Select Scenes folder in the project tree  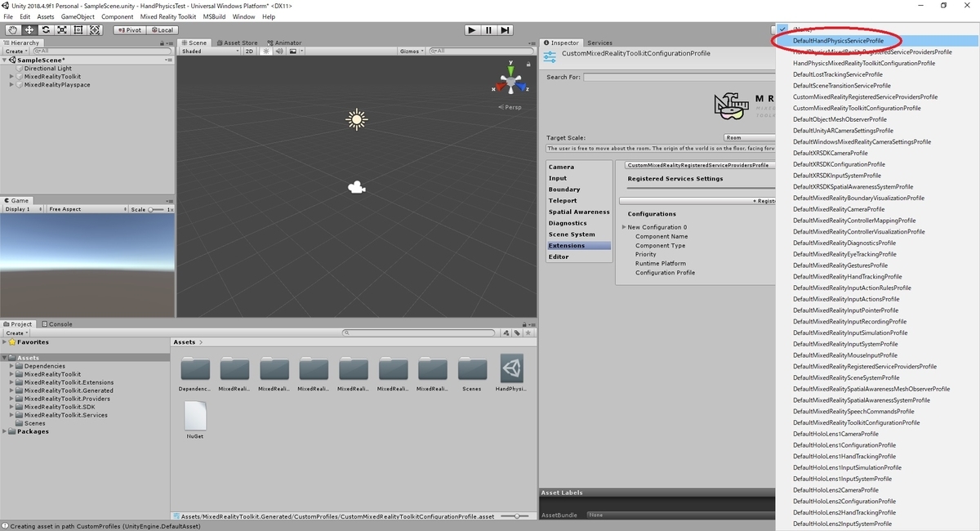tap(34, 423)
